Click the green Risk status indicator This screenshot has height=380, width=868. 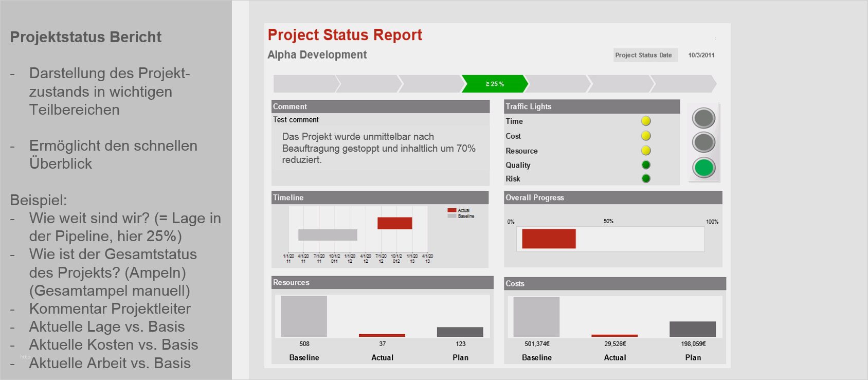click(646, 179)
